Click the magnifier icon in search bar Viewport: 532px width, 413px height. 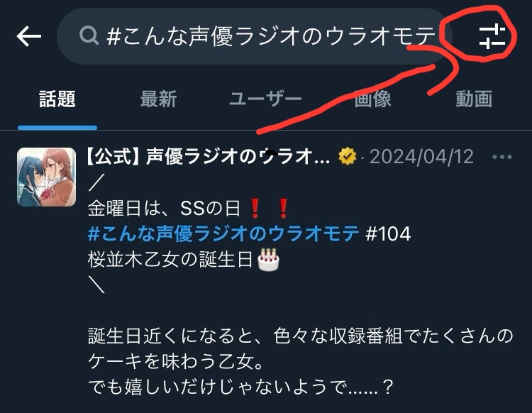tap(89, 36)
